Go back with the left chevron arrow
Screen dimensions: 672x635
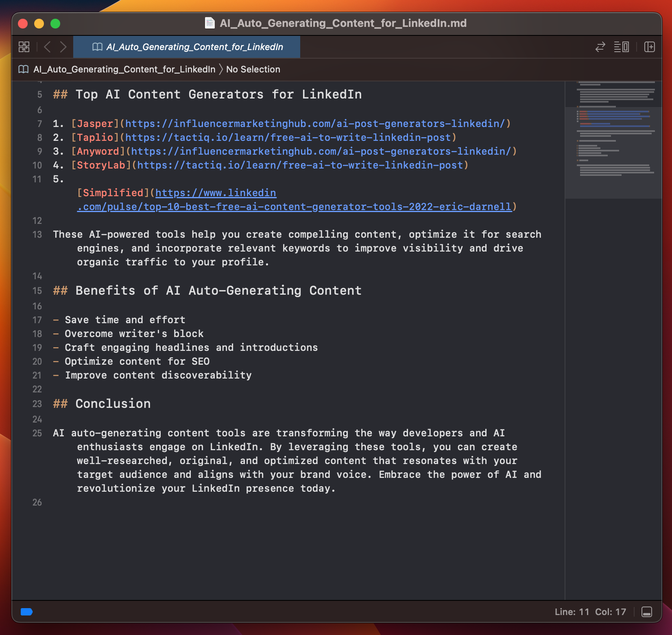pos(47,47)
